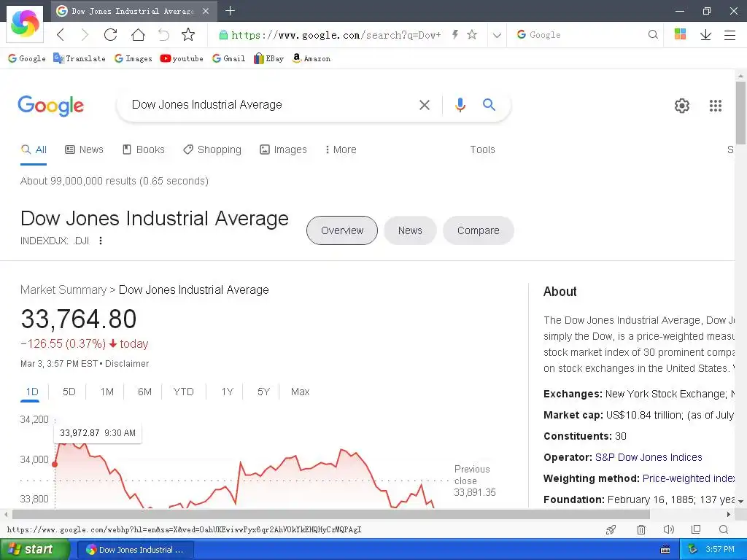
Task: Open the Google bookmark
Action: 27,58
